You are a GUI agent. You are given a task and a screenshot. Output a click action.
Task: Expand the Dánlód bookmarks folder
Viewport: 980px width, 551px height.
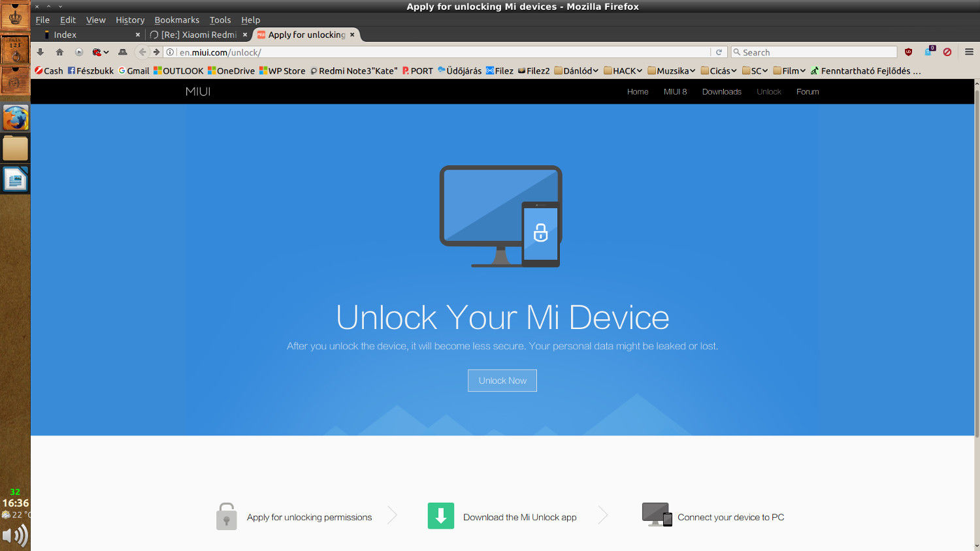tap(576, 71)
